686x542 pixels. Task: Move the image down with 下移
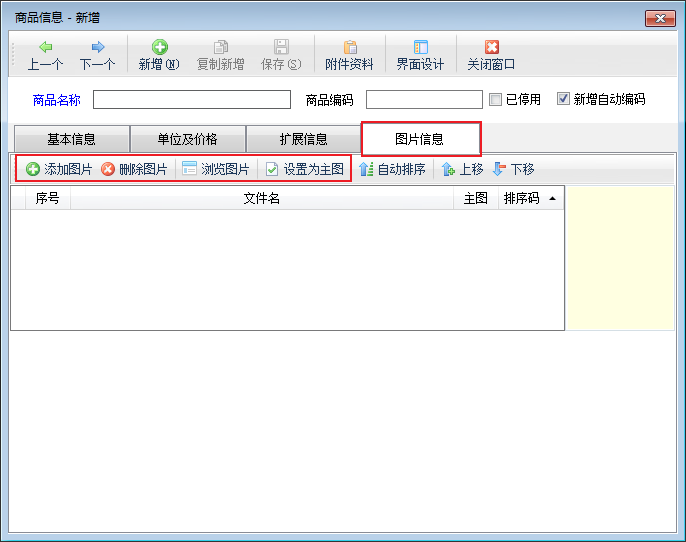pos(513,169)
